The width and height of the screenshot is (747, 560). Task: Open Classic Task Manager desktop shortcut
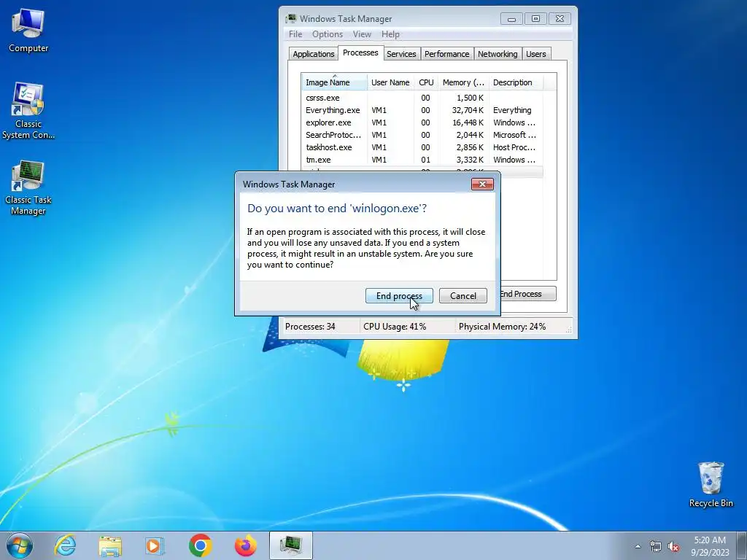(28, 187)
